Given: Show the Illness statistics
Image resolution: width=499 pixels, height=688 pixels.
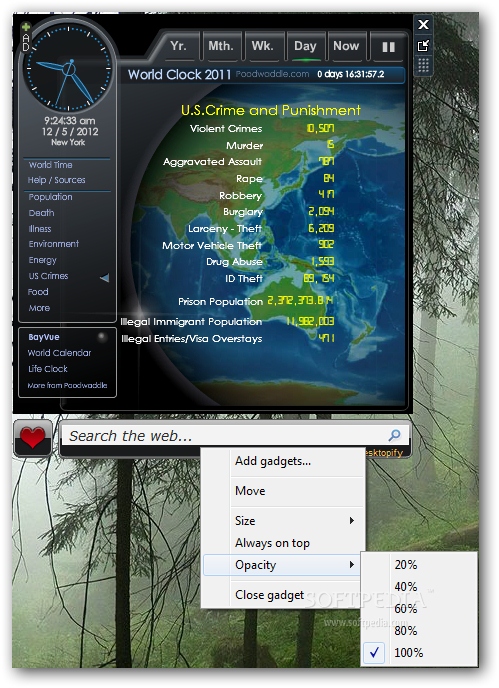Looking at the screenshot, I should tap(39, 229).
